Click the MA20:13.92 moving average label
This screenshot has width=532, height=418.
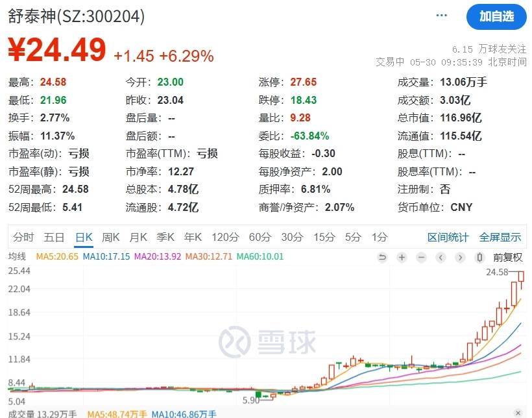pos(158,256)
